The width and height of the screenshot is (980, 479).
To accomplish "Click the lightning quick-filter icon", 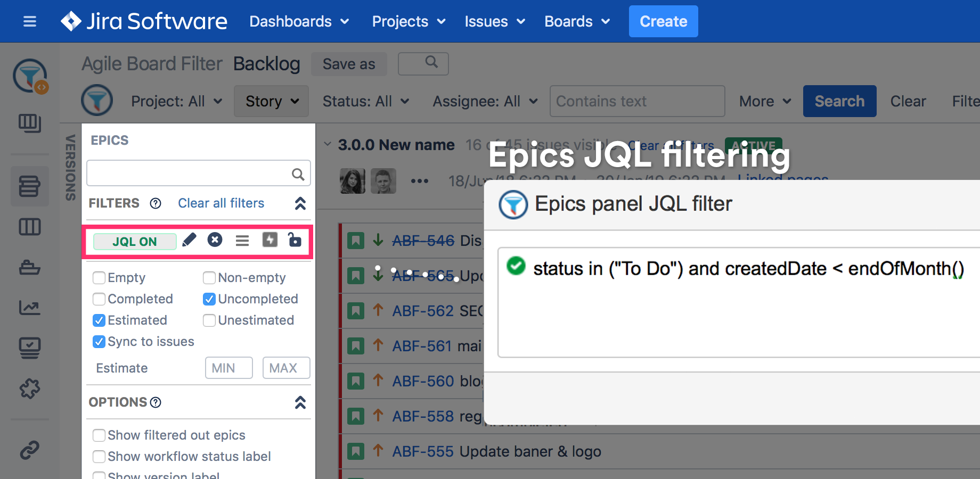I will [x=269, y=241].
